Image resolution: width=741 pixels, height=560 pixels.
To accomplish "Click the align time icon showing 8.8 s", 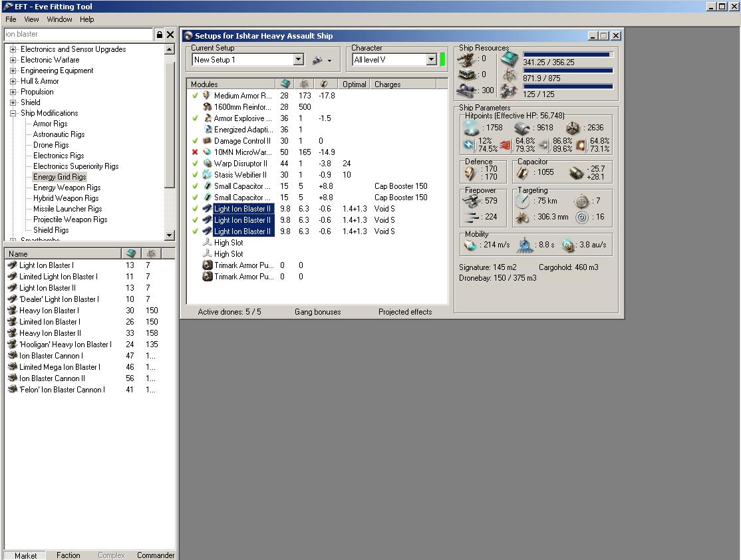I will [x=525, y=245].
